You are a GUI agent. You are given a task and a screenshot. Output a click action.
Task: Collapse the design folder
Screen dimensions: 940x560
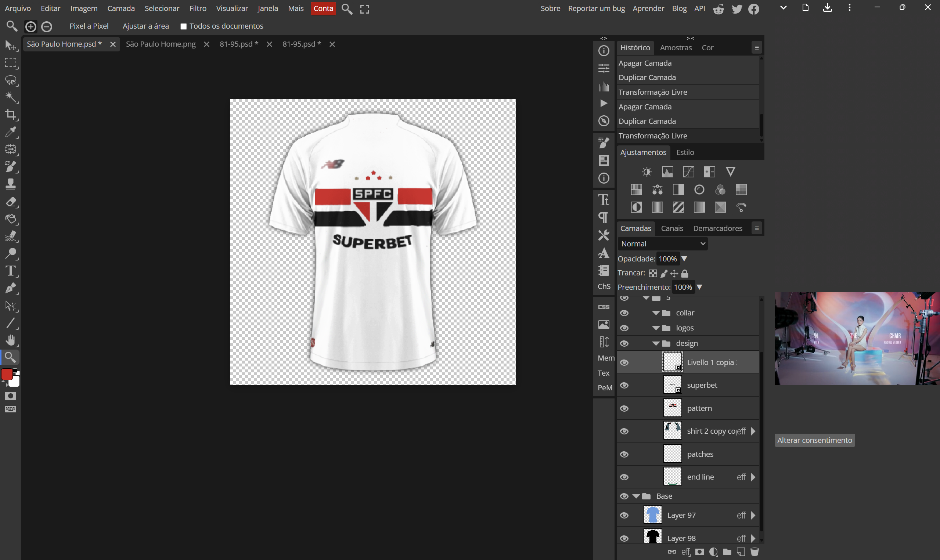pyautogui.click(x=655, y=343)
